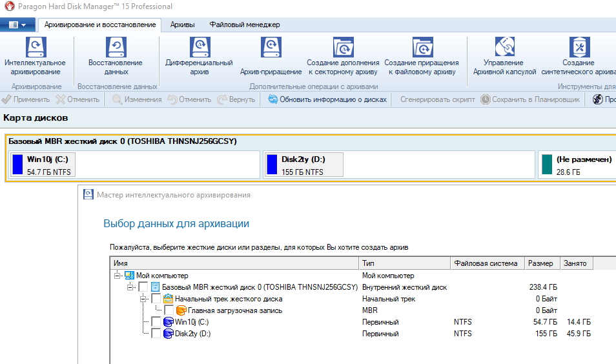Select the unallocated (Не размечен) 28.6 ГБ block
Viewport: 616px width, 364px height.
577,165
